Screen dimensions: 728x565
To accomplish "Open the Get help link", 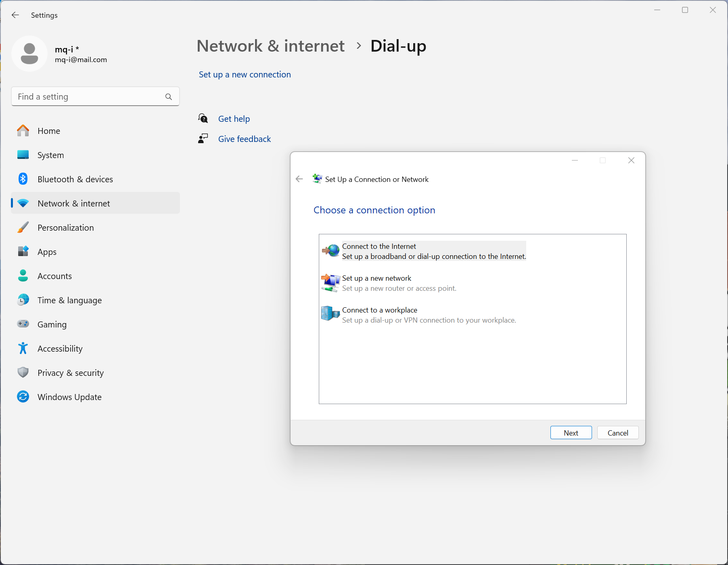I will pos(234,119).
